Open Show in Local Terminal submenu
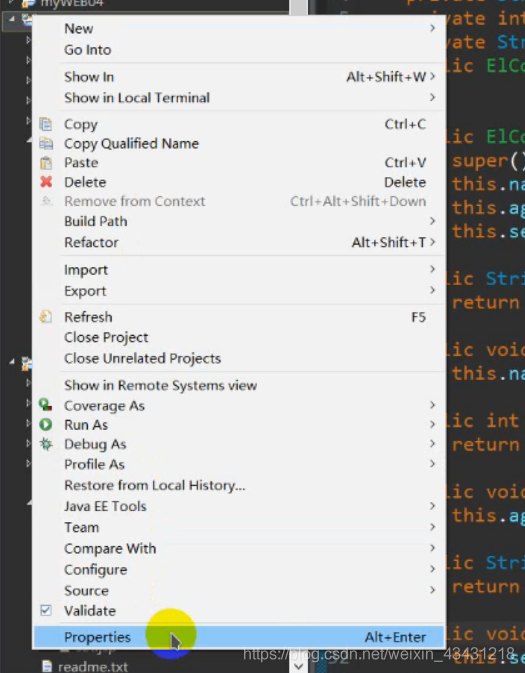This screenshot has height=673, width=525. (x=239, y=98)
